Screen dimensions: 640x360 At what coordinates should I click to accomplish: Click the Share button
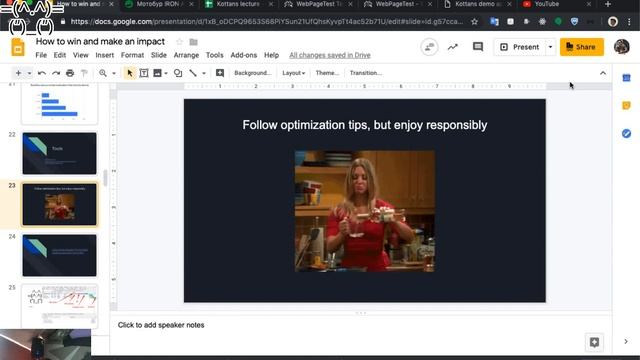(582, 47)
